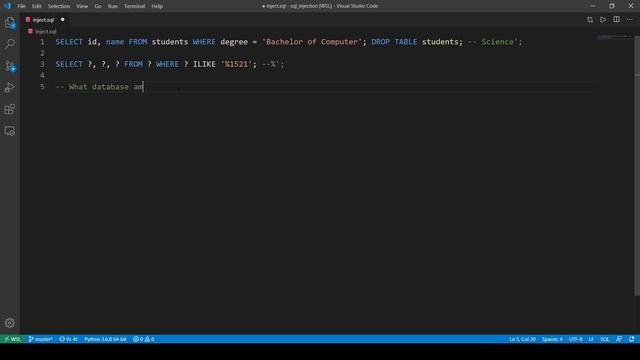Viewport: 640px width, 360px height.
Task: Click the WSL remote indicator
Action: pos(12,339)
